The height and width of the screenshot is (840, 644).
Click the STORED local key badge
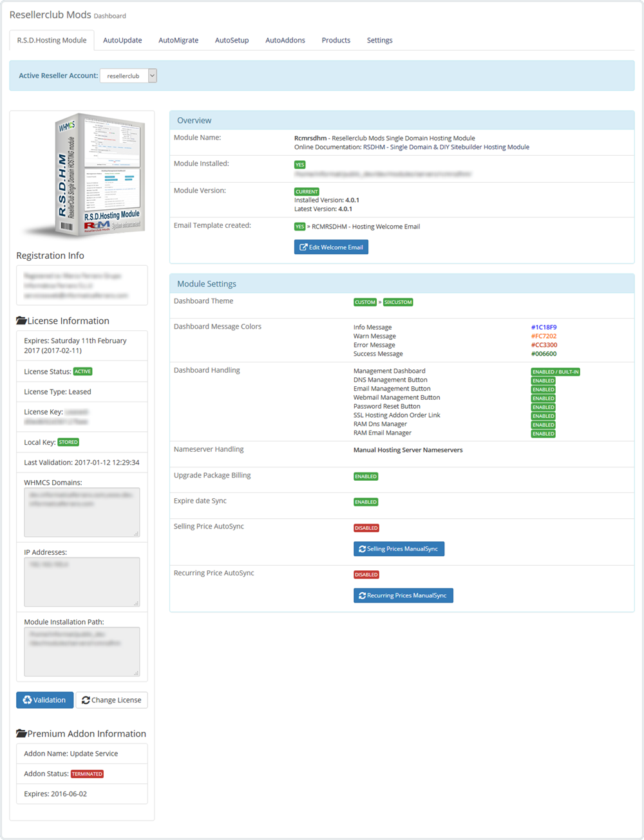click(68, 442)
